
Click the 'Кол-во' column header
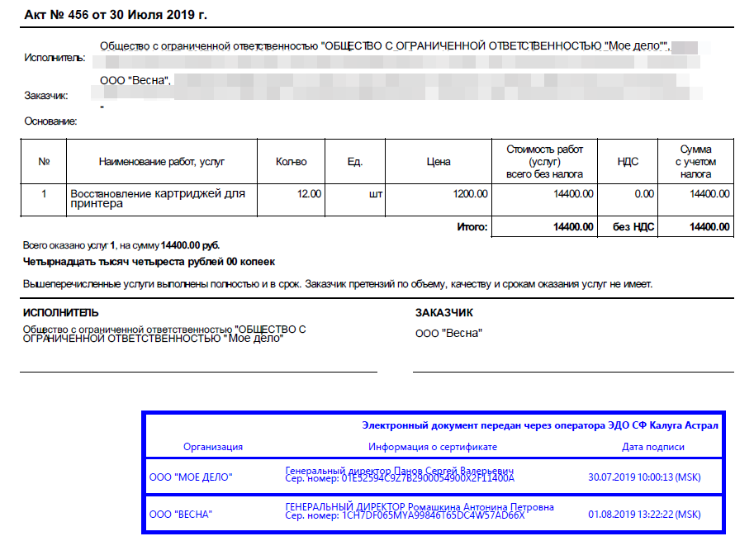click(291, 162)
